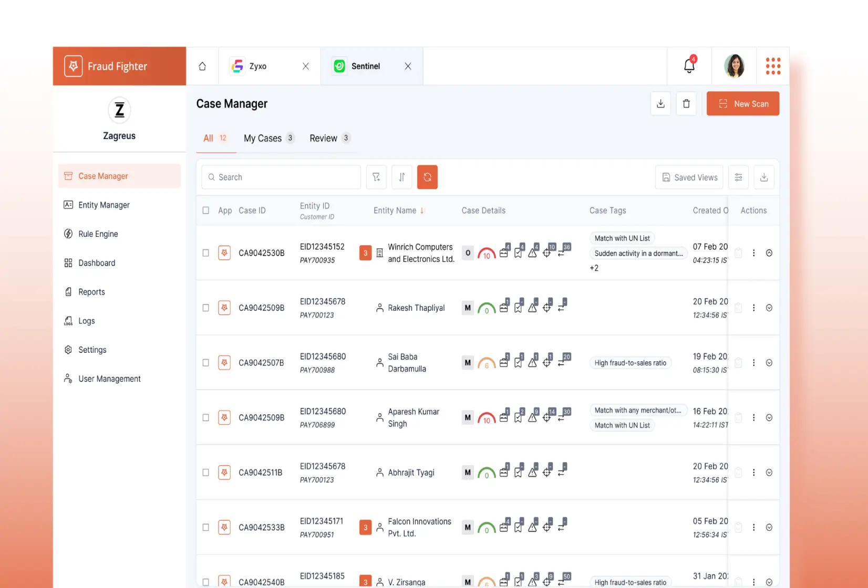Toggle the select-all header checkbox
This screenshot has width=868, height=588.
(205, 211)
